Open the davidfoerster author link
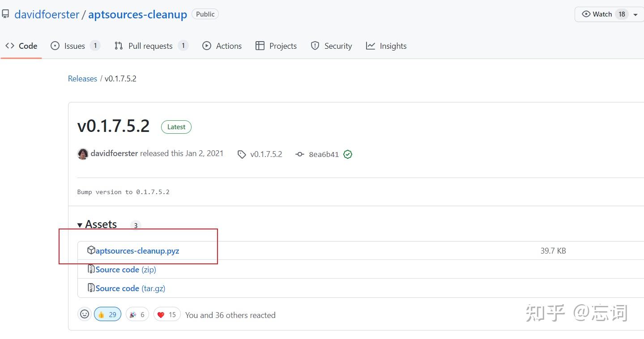 tap(115, 153)
